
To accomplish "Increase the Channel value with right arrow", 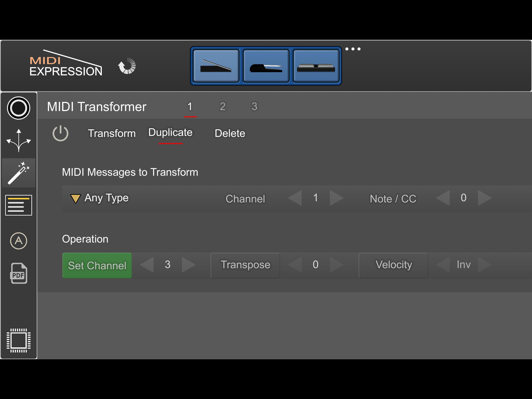I will pyautogui.click(x=336, y=198).
